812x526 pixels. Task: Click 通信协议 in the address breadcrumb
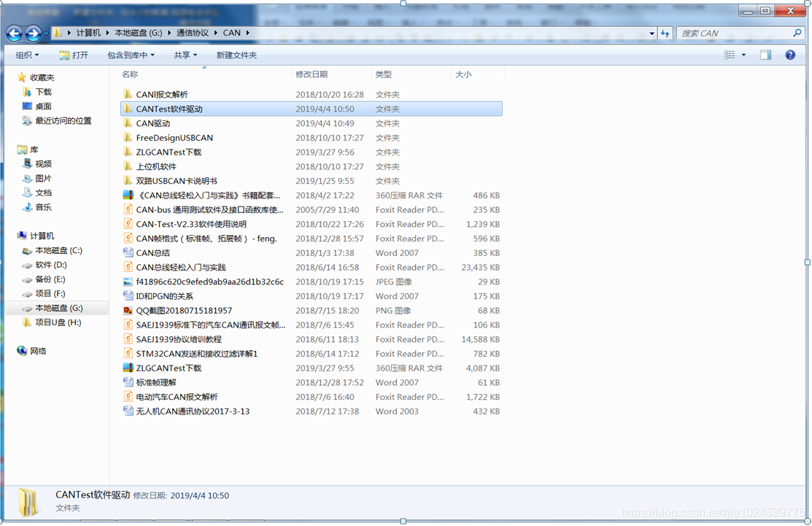pyautogui.click(x=193, y=33)
